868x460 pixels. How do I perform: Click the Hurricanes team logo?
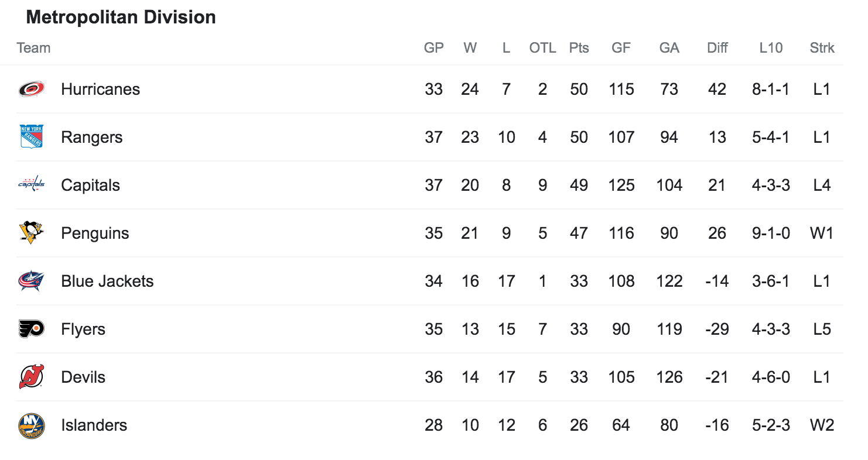point(31,89)
